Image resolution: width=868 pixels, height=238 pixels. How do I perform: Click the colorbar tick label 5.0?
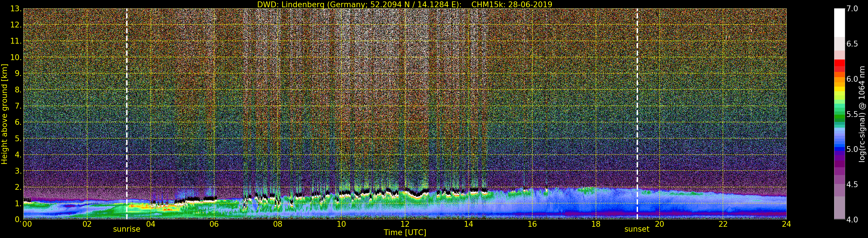tap(852, 149)
